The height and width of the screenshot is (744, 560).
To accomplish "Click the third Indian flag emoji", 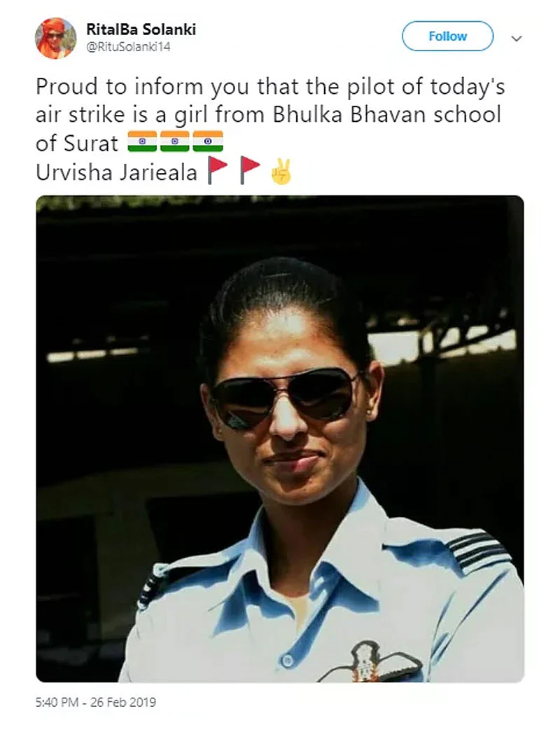I will click(208, 142).
